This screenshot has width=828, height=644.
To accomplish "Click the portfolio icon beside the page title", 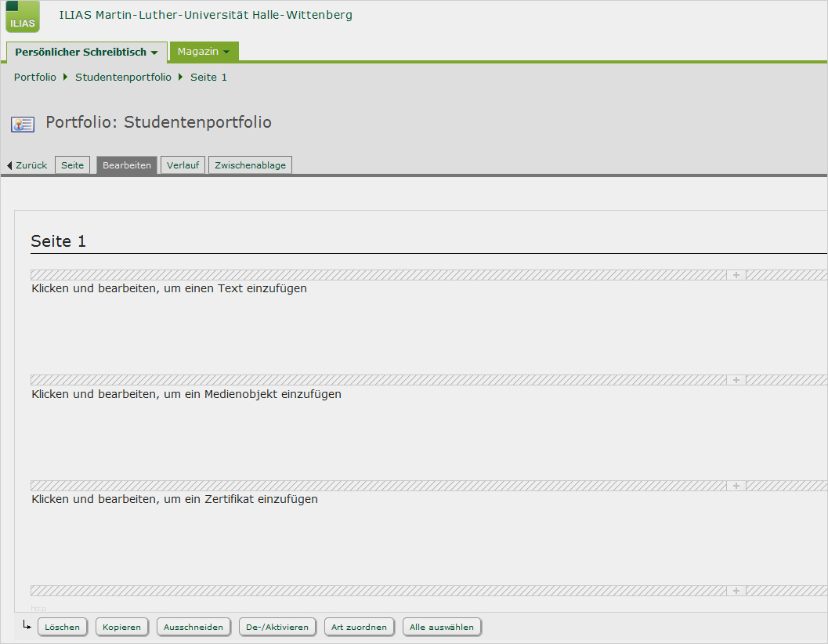I will (x=23, y=123).
